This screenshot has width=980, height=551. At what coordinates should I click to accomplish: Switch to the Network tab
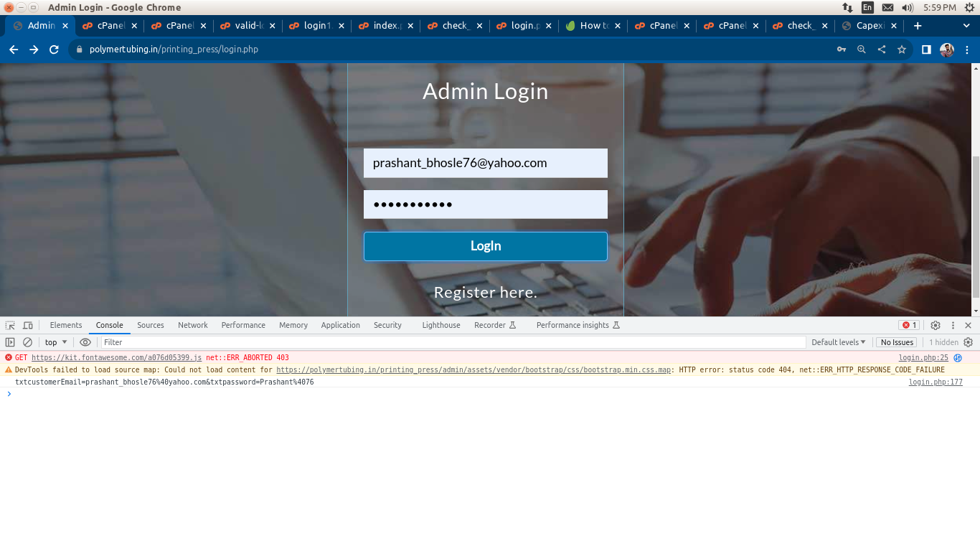(192, 325)
